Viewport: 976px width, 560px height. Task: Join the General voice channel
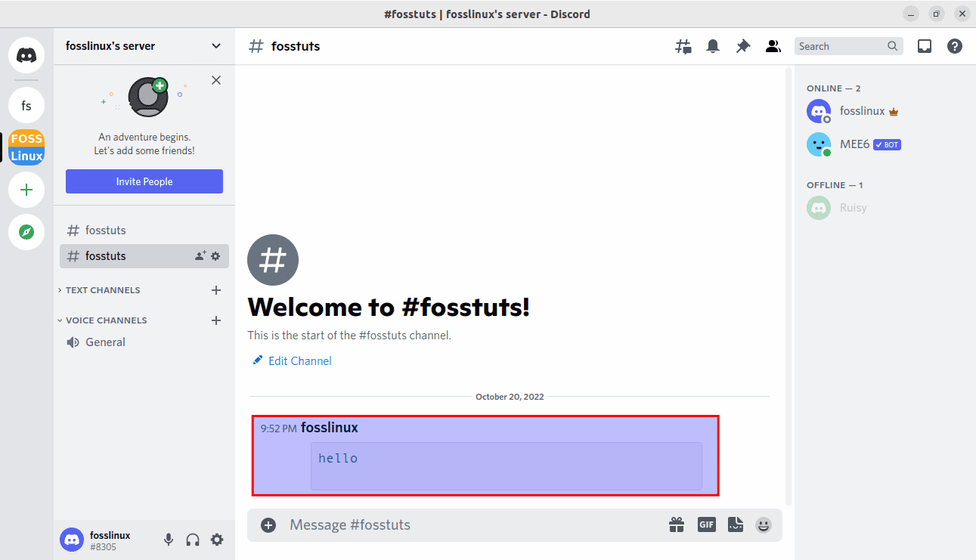(x=144, y=342)
